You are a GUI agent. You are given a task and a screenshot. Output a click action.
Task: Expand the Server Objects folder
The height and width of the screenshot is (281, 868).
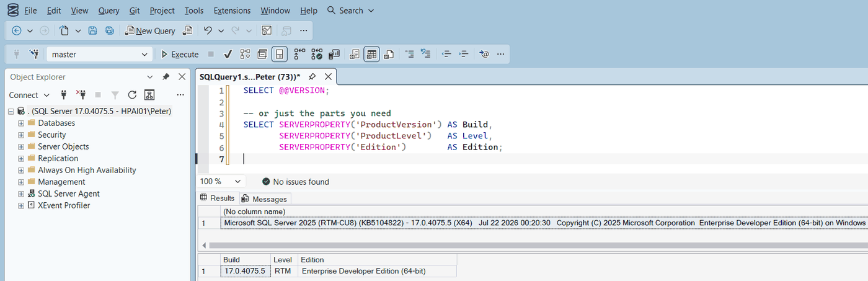[21, 146]
